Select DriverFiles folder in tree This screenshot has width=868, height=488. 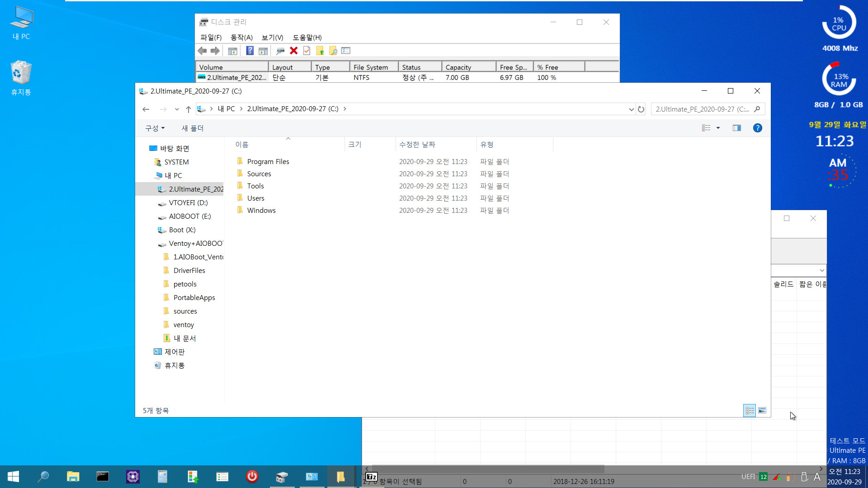pos(189,271)
